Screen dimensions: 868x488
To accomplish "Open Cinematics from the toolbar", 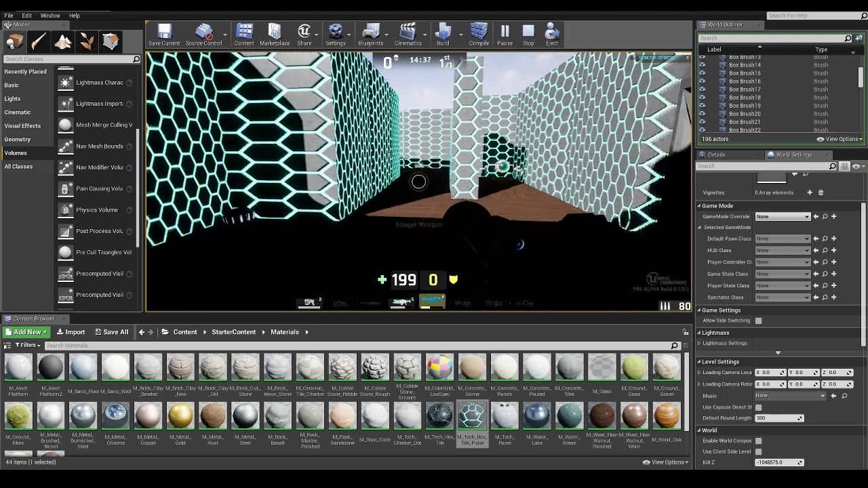I will pyautogui.click(x=408, y=35).
